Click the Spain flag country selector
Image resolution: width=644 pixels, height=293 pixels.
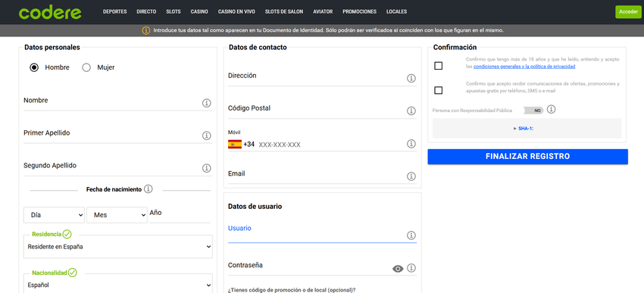(x=235, y=145)
